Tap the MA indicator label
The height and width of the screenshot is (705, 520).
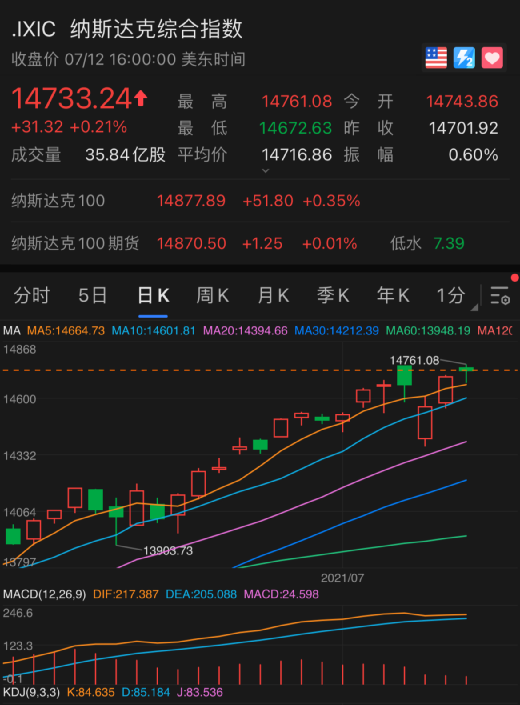(x=12, y=331)
